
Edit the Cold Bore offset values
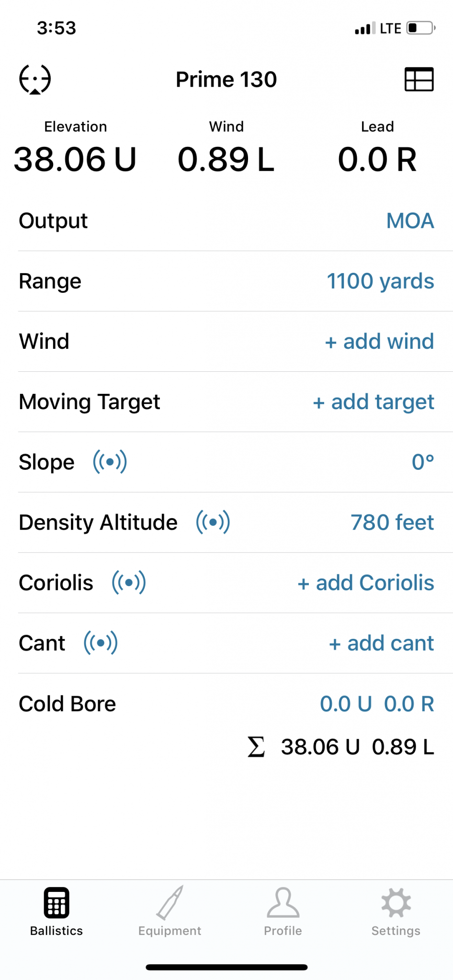(x=377, y=704)
